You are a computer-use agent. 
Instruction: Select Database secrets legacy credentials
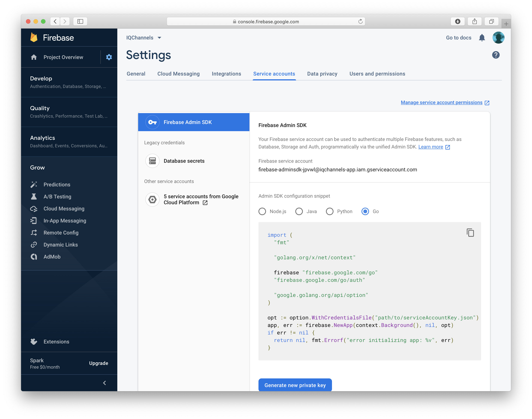click(x=194, y=161)
